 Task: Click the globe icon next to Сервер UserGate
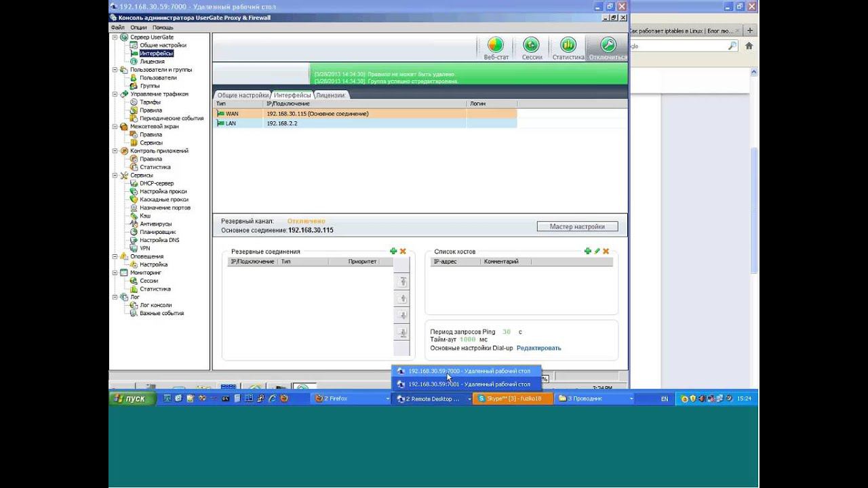(124, 37)
